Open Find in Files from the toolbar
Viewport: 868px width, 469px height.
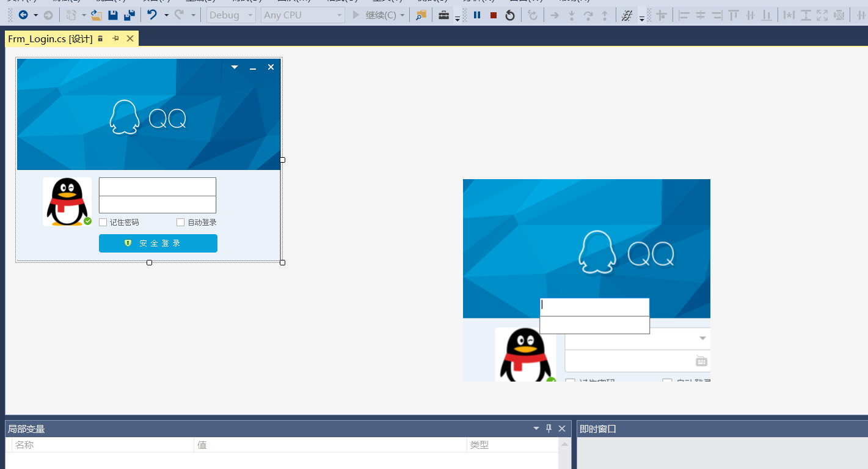[421, 15]
